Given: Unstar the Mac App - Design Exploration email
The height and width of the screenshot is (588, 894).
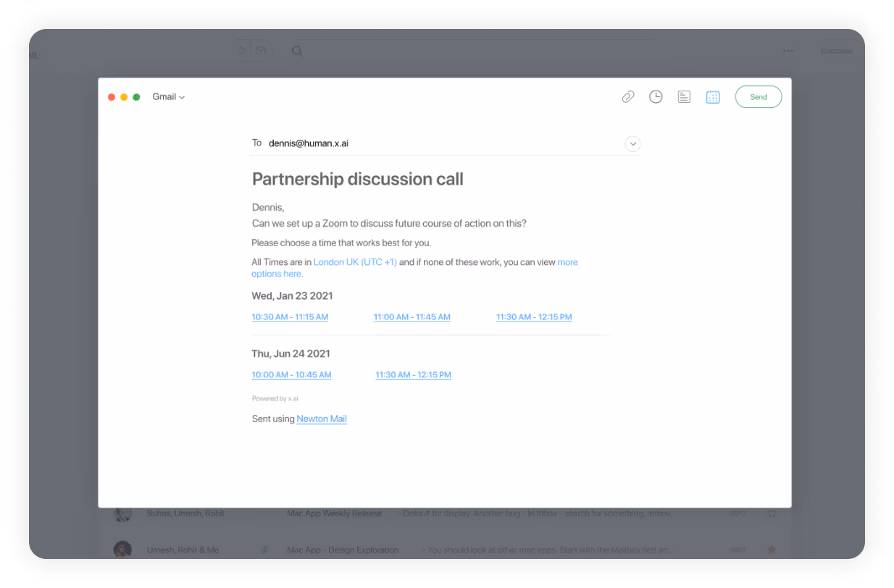Looking at the screenshot, I should [771, 550].
